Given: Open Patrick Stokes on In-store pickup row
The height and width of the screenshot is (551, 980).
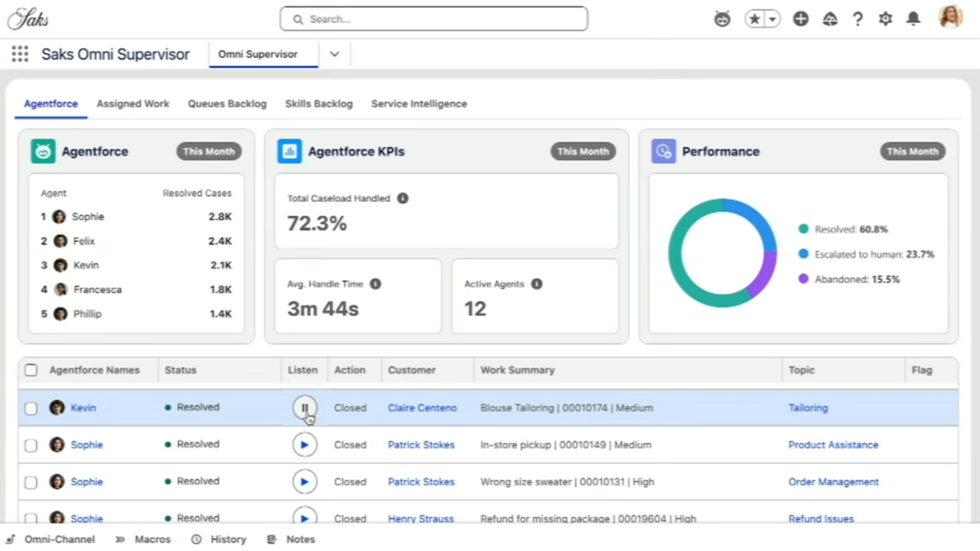Looking at the screenshot, I should [421, 444].
